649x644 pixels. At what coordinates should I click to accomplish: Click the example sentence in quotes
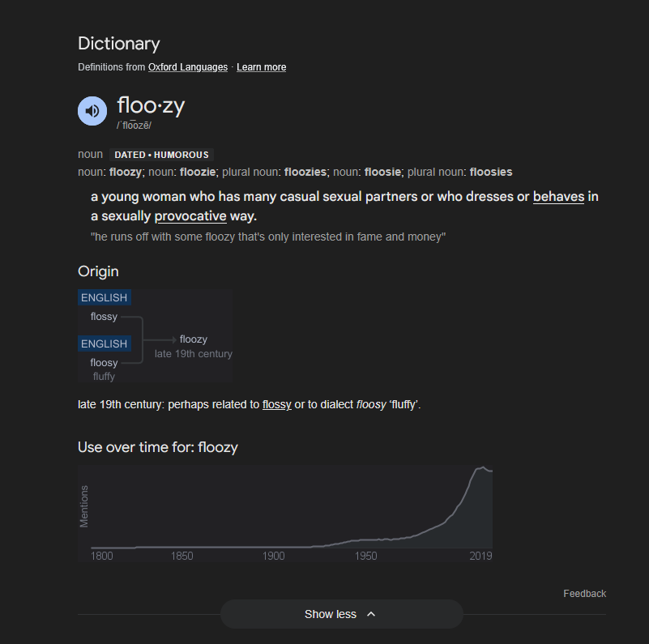[x=268, y=237]
